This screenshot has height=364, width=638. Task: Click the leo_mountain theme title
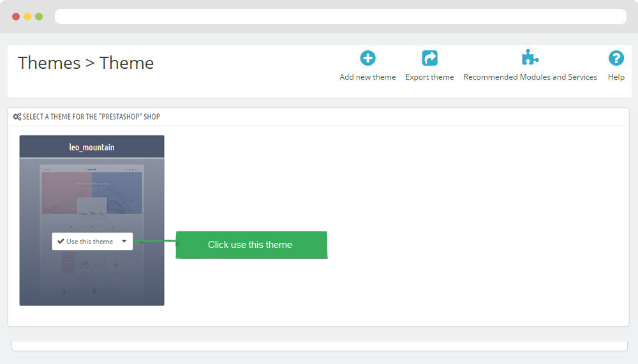91,147
